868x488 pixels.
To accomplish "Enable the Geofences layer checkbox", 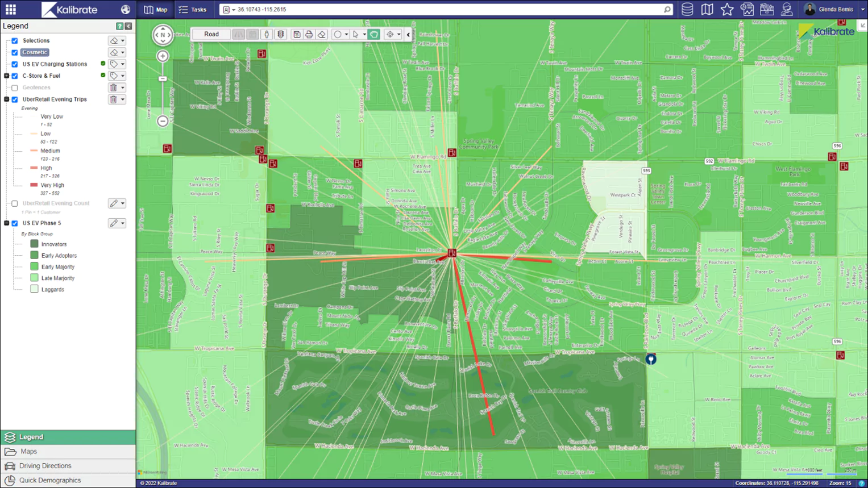I will (15, 87).
